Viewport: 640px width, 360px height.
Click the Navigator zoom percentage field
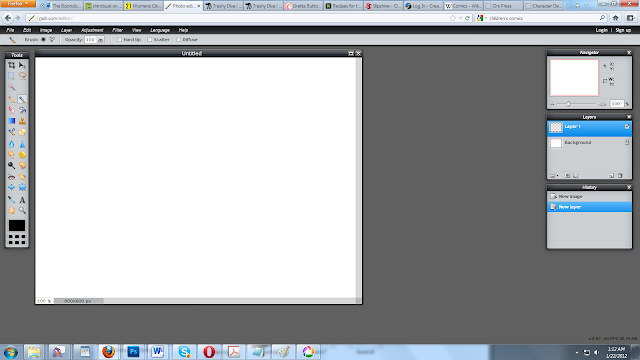617,104
